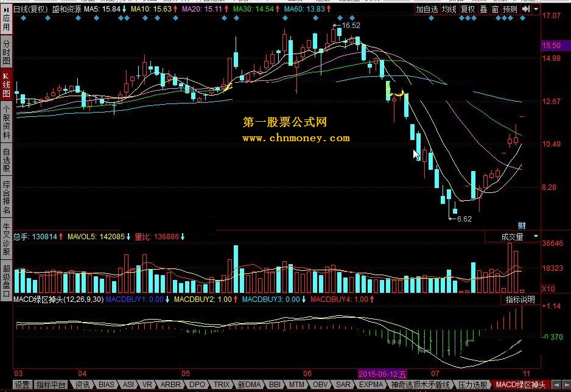Select the OBV indicator tab

(x=320, y=384)
